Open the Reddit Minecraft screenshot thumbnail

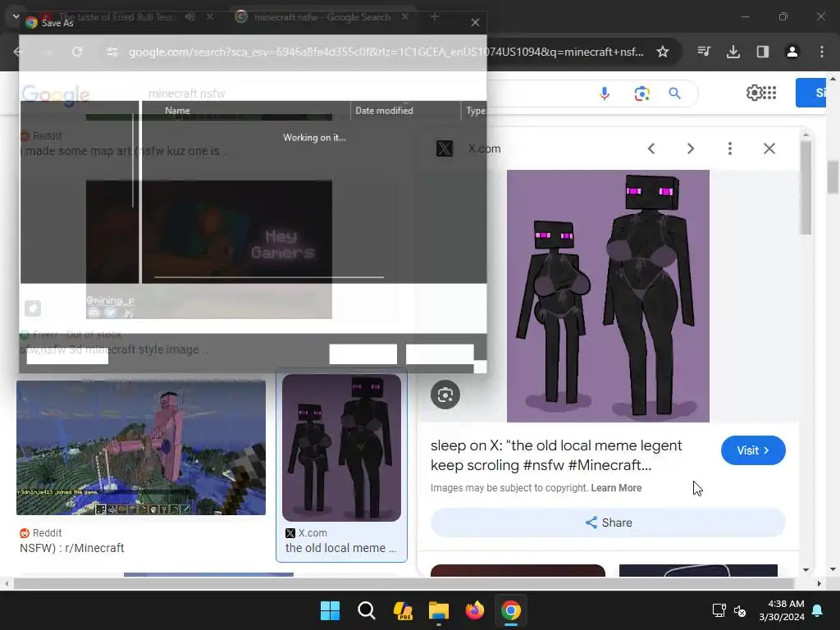[x=141, y=448]
